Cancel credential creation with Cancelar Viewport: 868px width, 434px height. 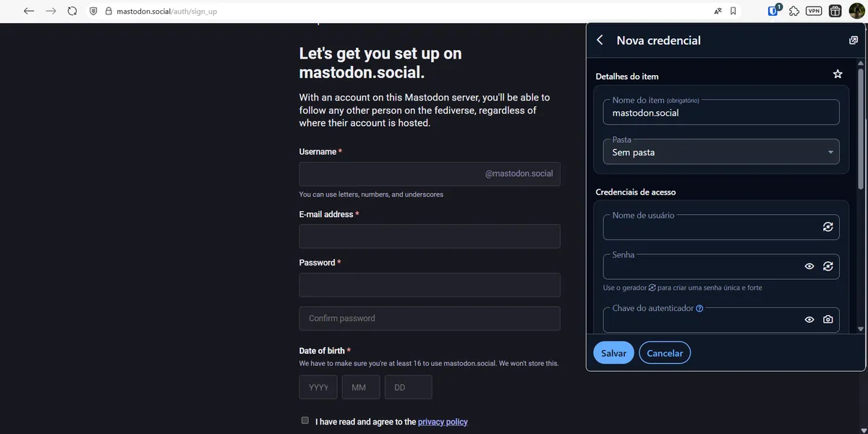[x=664, y=352]
